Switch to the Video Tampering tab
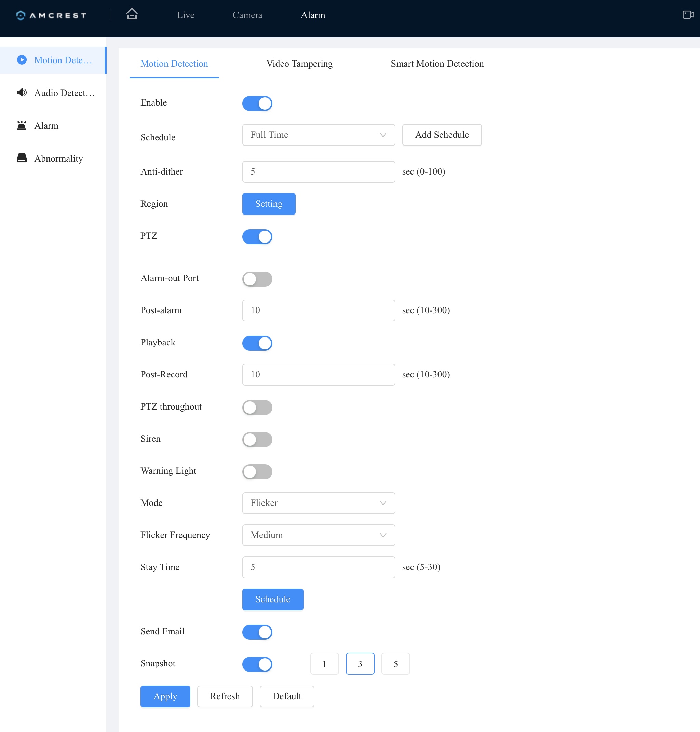 pos(299,64)
